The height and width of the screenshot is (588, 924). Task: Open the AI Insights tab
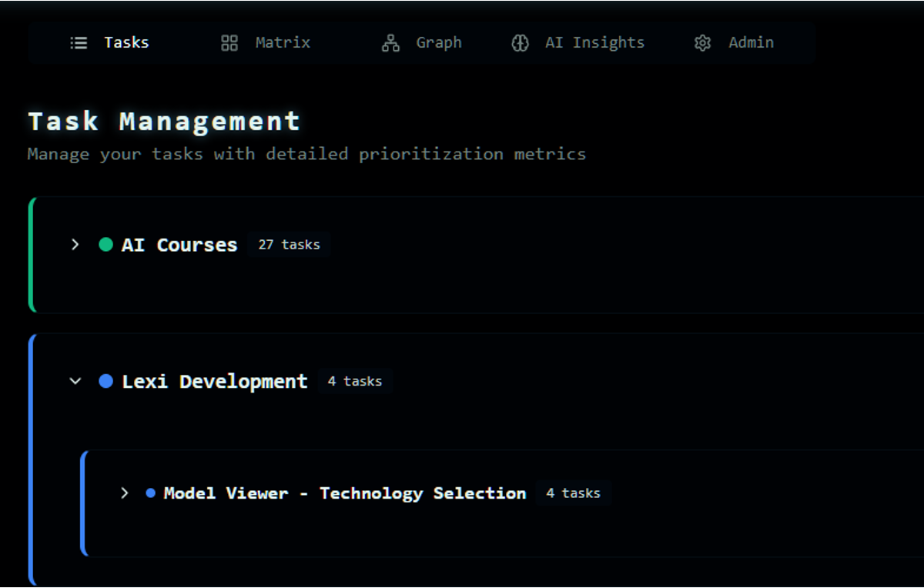coord(577,43)
